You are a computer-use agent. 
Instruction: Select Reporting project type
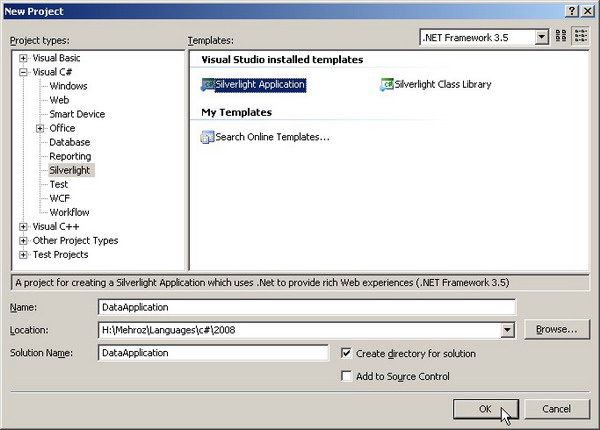70,156
